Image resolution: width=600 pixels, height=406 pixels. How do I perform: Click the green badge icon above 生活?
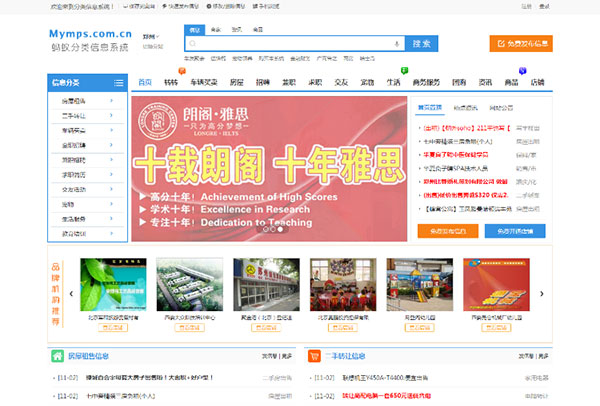point(404,70)
